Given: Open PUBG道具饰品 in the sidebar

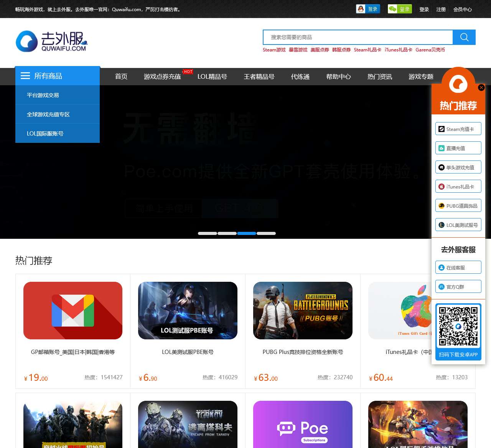Looking at the screenshot, I should pyautogui.click(x=458, y=206).
